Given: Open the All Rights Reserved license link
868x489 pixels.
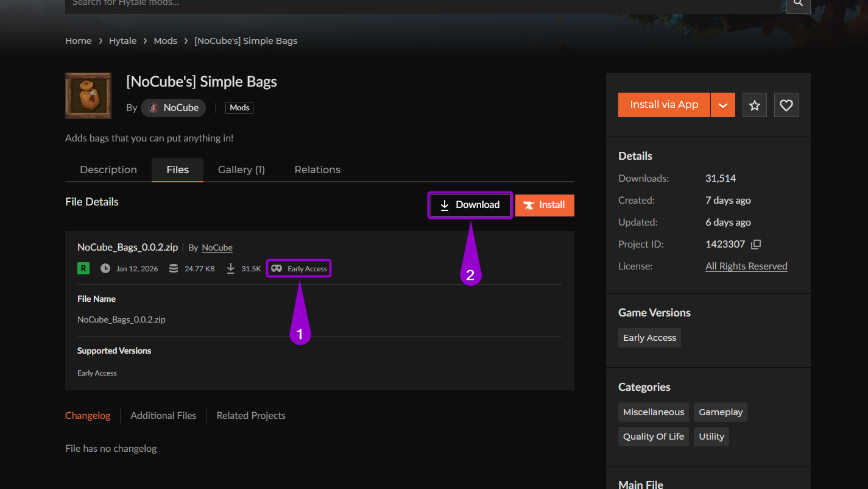Looking at the screenshot, I should click(746, 266).
